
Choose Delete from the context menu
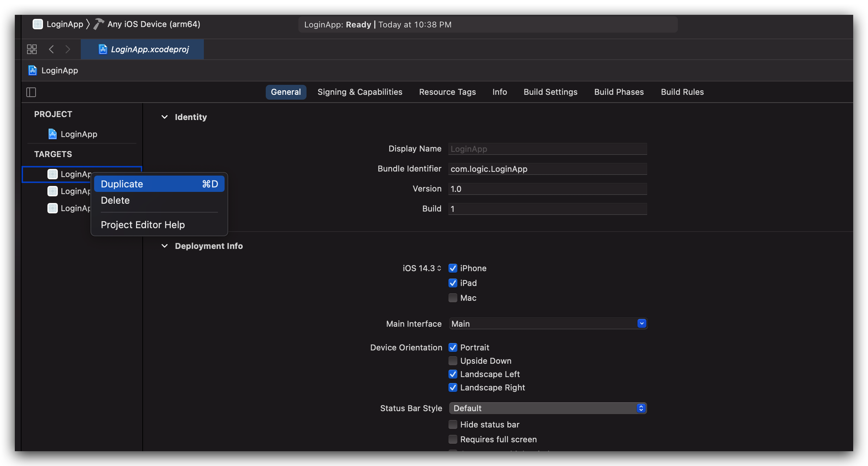pyautogui.click(x=159, y=200)
